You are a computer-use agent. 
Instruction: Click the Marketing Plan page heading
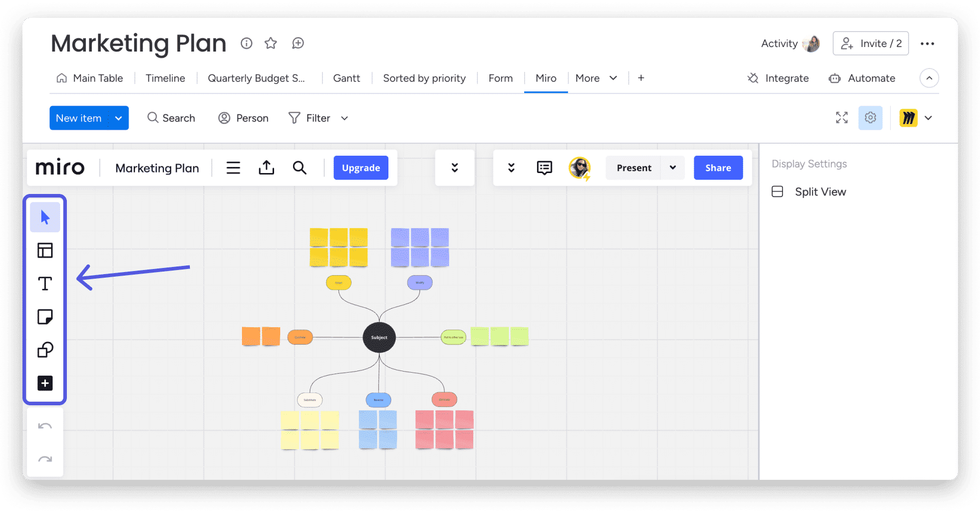139,43
